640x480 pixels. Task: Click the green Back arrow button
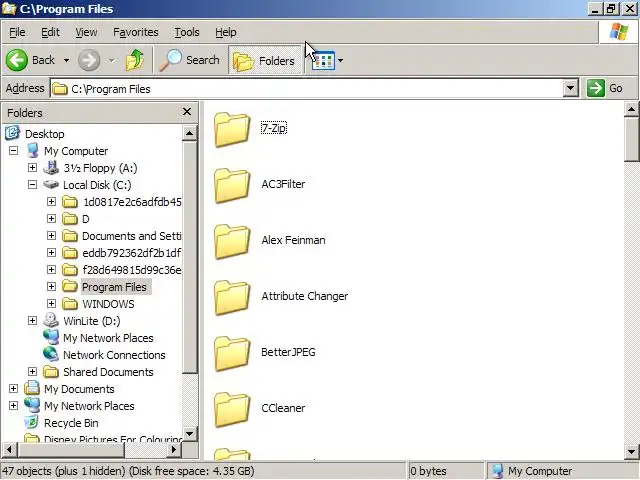pos(17,60)
